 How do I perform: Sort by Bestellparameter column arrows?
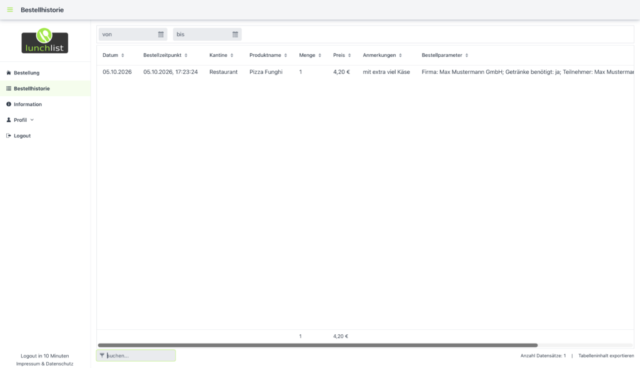coord(467,55)
